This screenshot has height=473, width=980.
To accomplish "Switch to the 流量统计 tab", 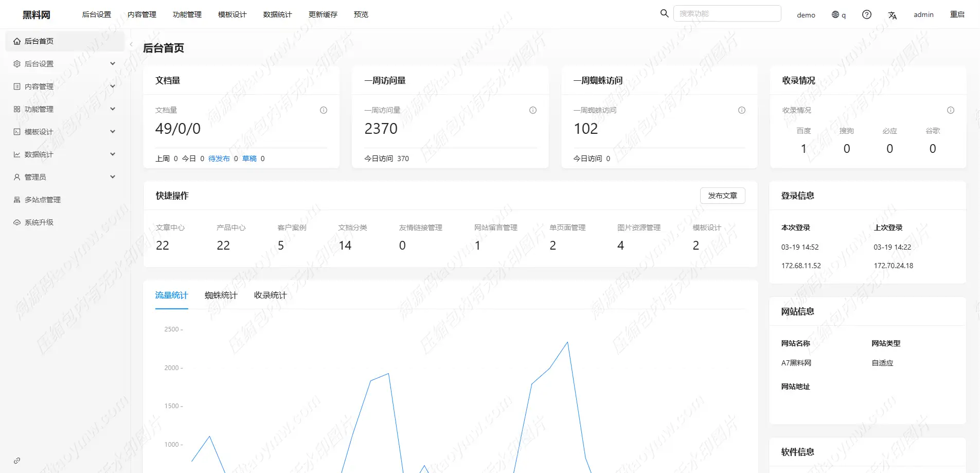I will [172, 295].
